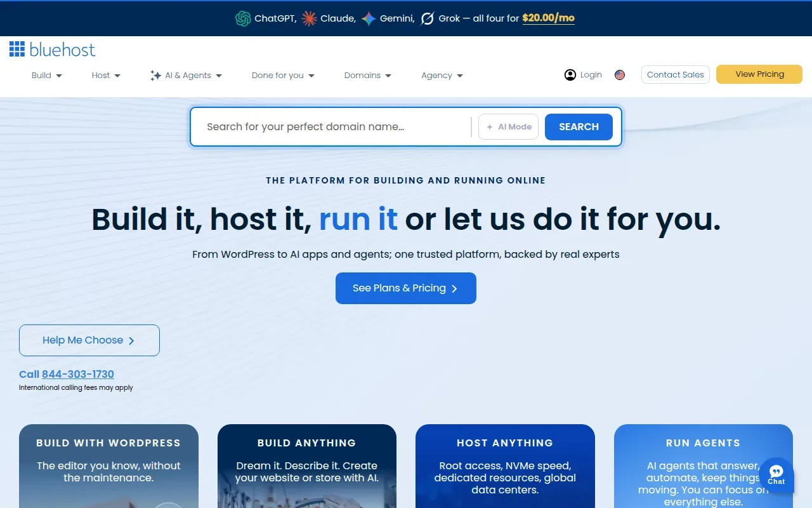Click the Grok icon in banner

428,18
